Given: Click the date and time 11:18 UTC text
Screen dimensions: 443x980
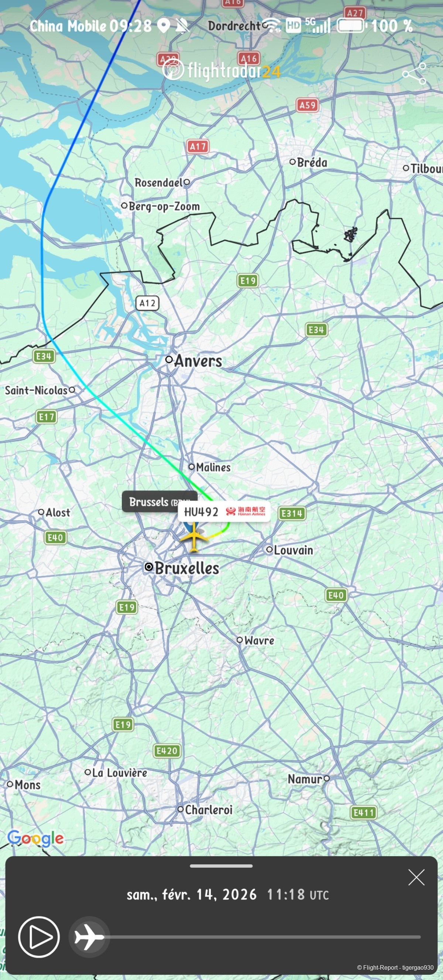Looking at the screenshot, I should (227, 894).
